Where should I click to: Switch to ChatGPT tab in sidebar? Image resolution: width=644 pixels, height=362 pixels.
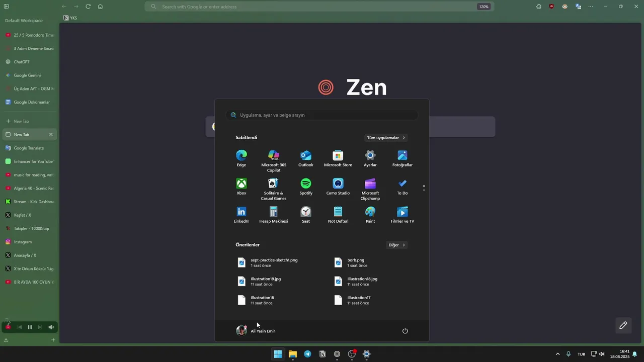[30, 62]
